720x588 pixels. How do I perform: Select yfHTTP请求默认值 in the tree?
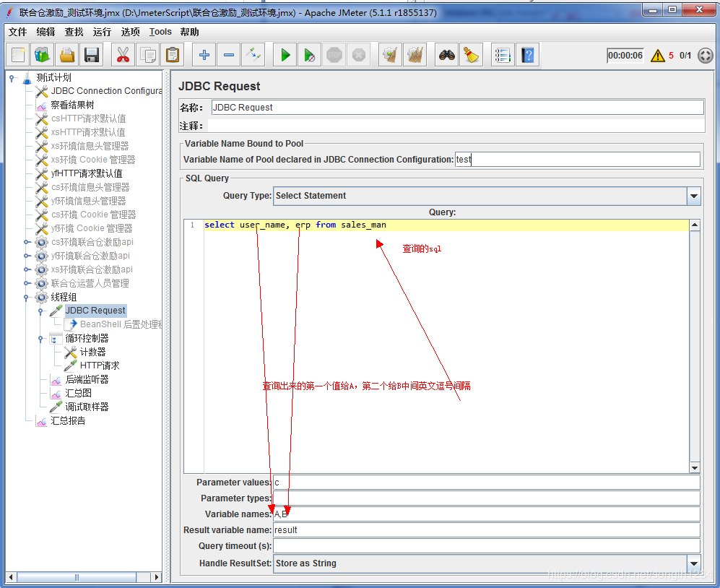click(87, 173)
